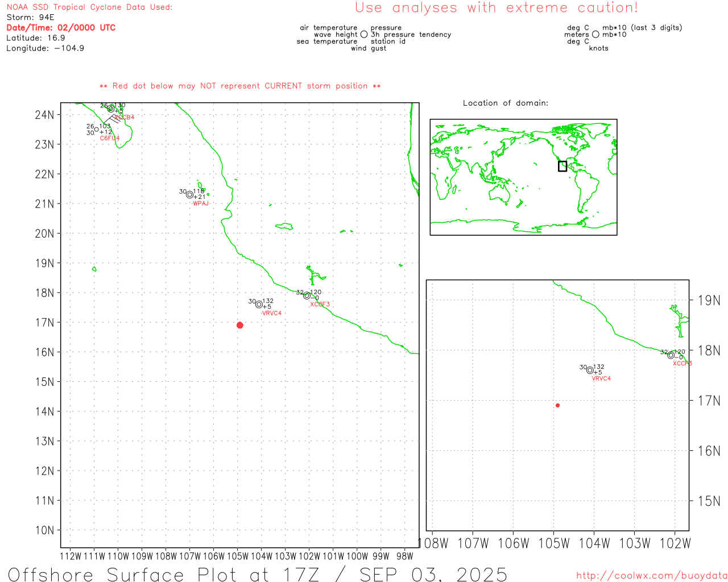The height and width of the screenshot is (582, 728).
Task: Click the 'Latitude: 16.9' text
Action: (x=36, y=38)
